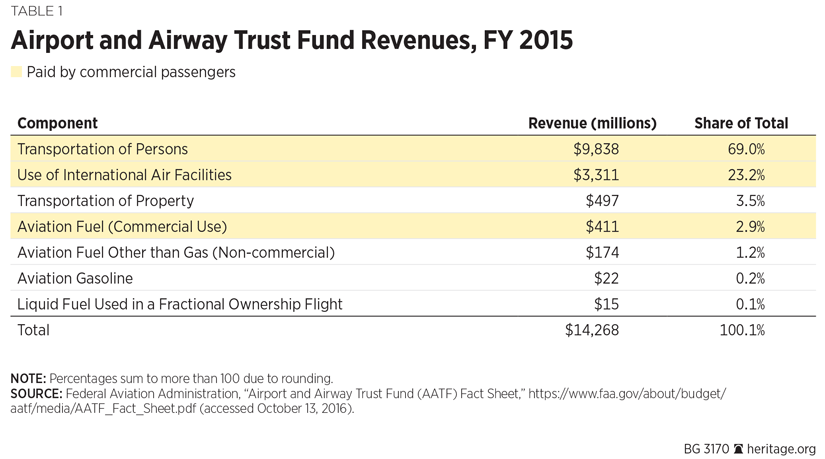Image resolution: width=825 pixels, height=459 pixels.
Task: Click Use of International Air Facilities row
Action: 124,175
